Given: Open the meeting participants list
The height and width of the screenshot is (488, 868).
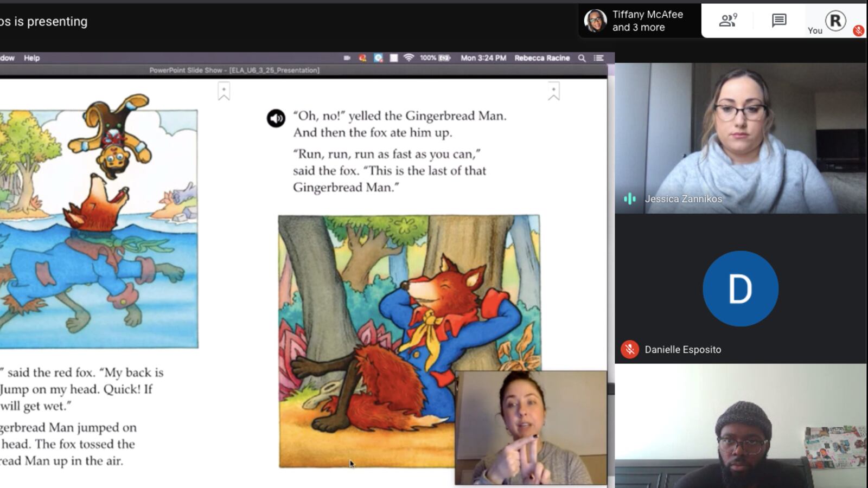Looking at the screenshot, I should pyautogui.click(x=727, y=21).
